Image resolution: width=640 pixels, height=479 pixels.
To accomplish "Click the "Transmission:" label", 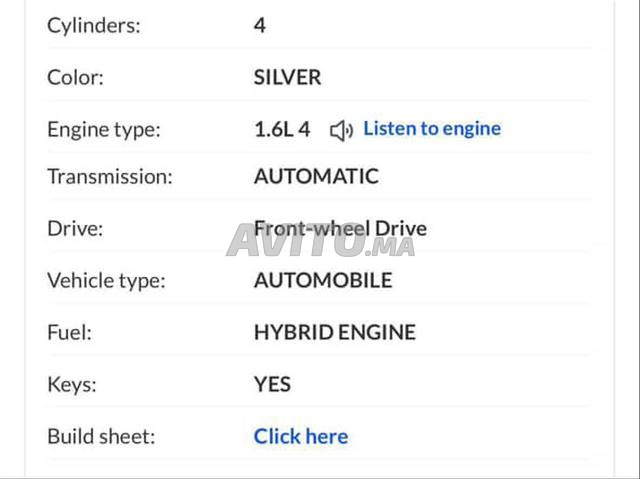I will coord(110,177).
